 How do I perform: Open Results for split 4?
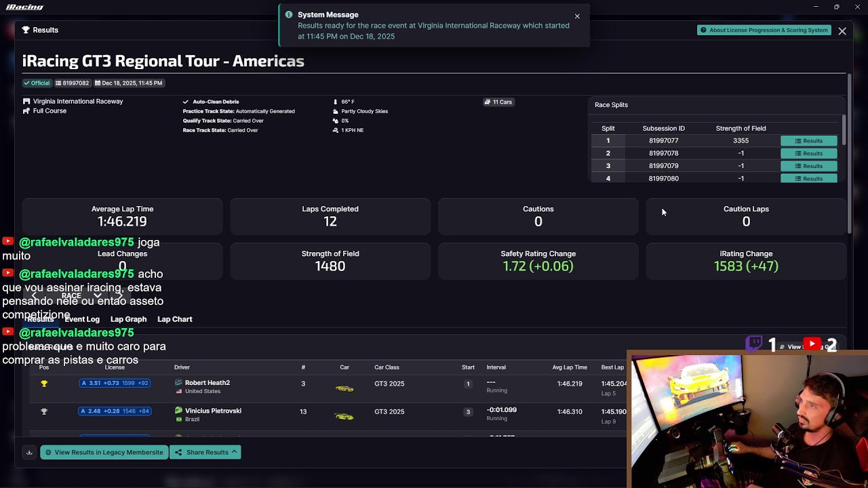[x=808, y=178]
